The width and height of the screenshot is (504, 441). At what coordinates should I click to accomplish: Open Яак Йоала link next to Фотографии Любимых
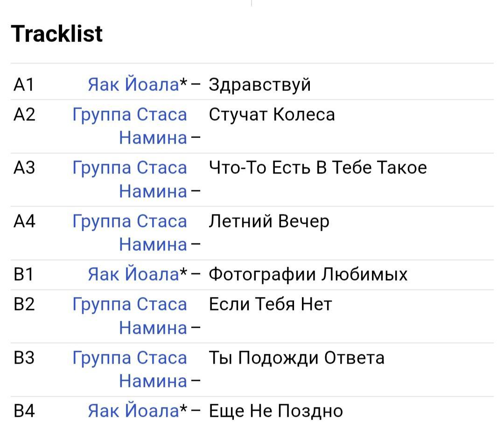133,274
